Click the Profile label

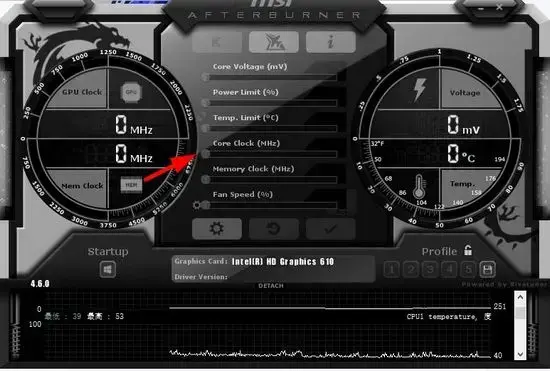pyautogui.click(x=439, y=251)
